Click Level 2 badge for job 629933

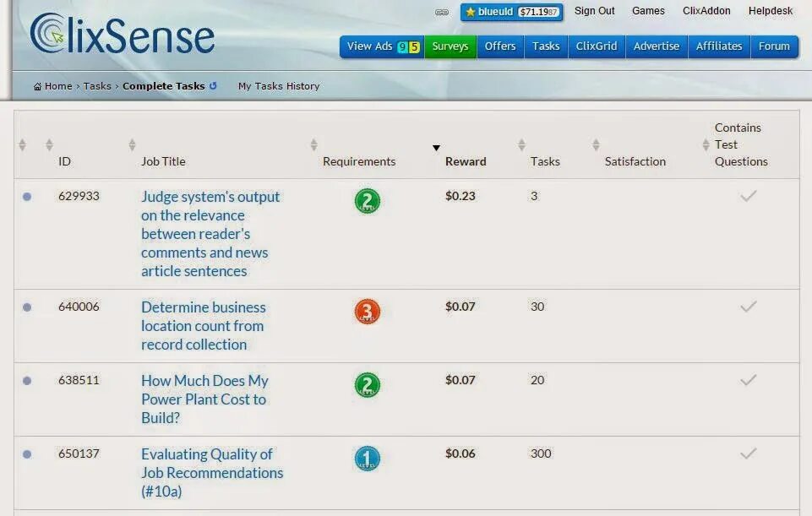click(368, 201)
